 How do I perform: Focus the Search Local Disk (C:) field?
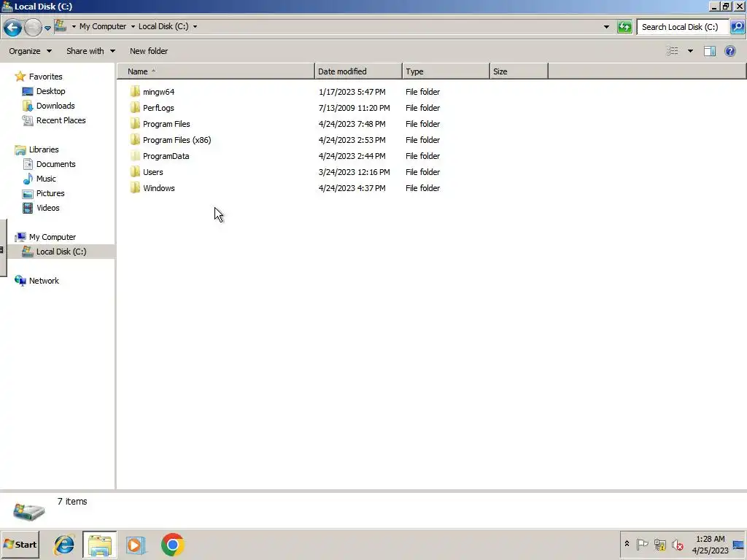click(683, 27)
